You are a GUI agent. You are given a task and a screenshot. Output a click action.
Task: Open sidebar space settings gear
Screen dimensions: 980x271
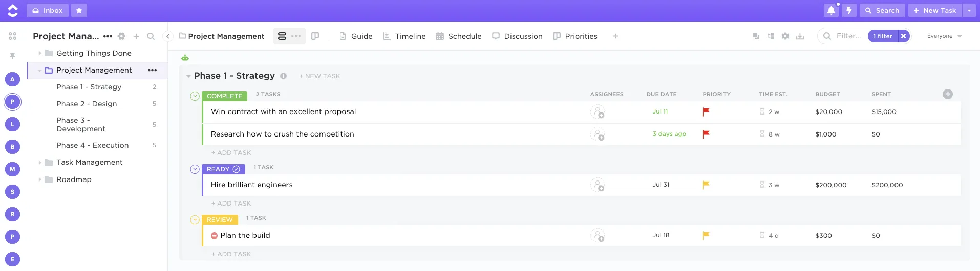pyautogui.click(x=121, y=36)
